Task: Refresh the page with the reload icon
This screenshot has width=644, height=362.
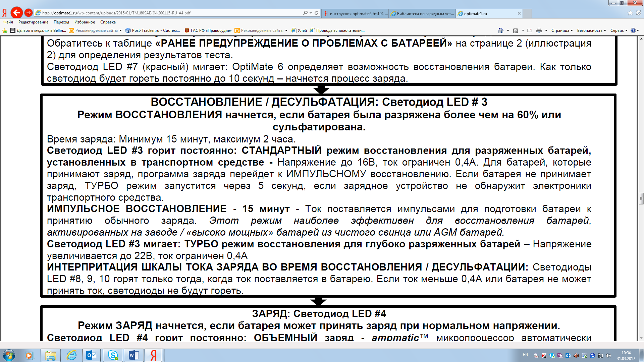Action: pyautogui.click(x=316, y=13)
